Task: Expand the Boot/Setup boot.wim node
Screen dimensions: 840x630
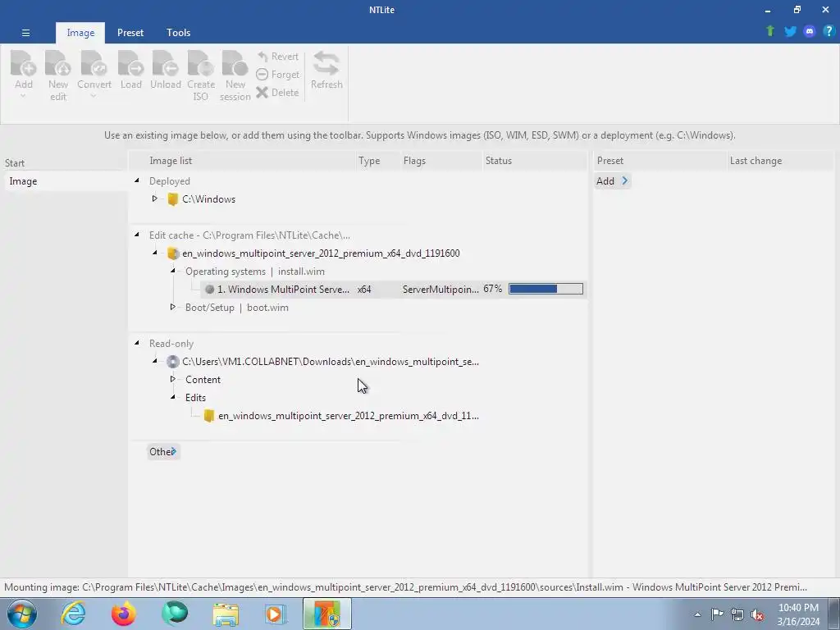Action: click(x=172, y=307)
